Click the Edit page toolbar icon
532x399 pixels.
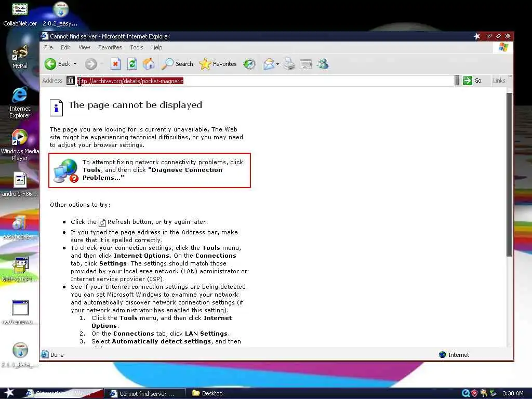[x=305, y=64]
